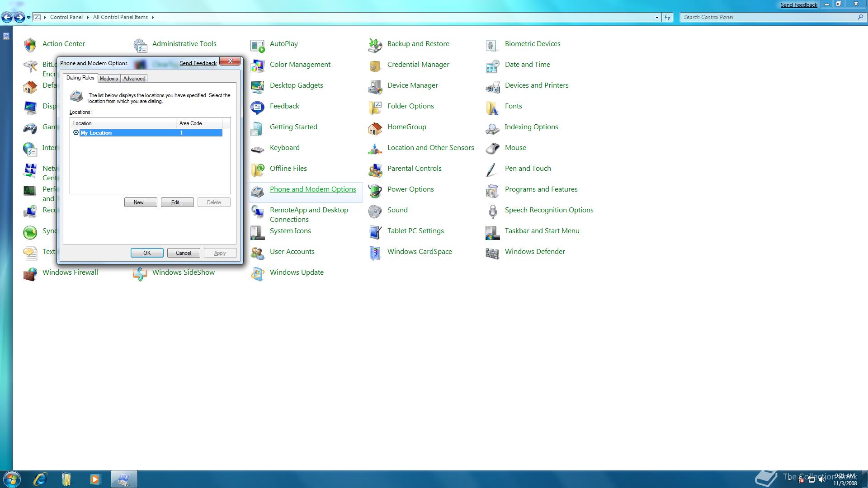Cancel the Phone and Modem Options dialog
Image resolution: width=868 pixels, height=488 pixels.
click(184, 253)
